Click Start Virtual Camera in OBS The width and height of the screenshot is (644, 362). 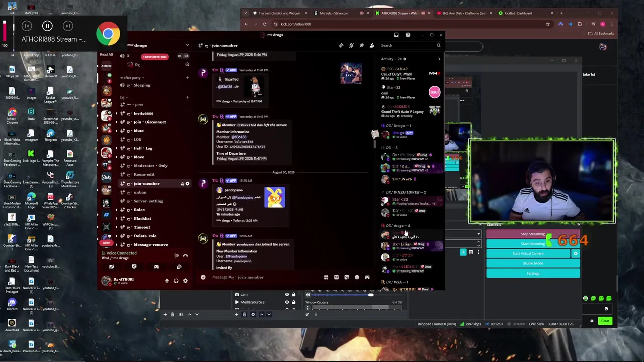pos(528,253)
